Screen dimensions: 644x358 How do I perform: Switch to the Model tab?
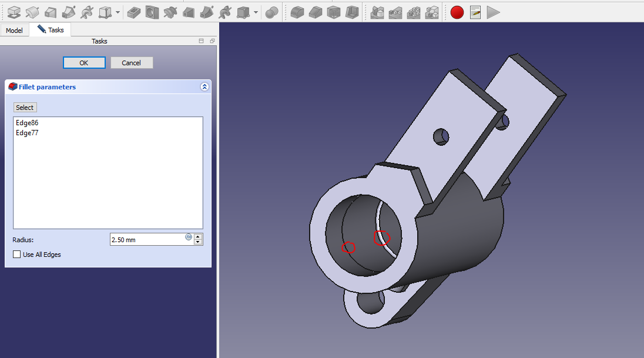click(14, 30)
